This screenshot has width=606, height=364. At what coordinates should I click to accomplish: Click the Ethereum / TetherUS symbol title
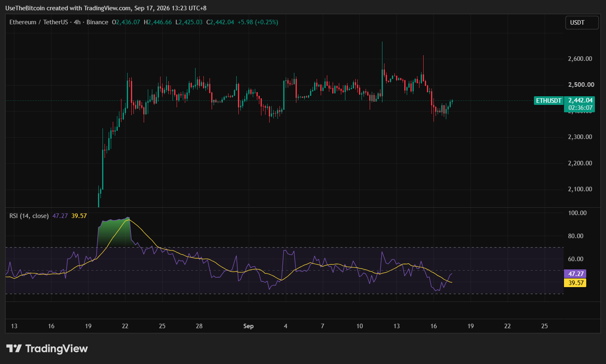[x=39, y=22]
